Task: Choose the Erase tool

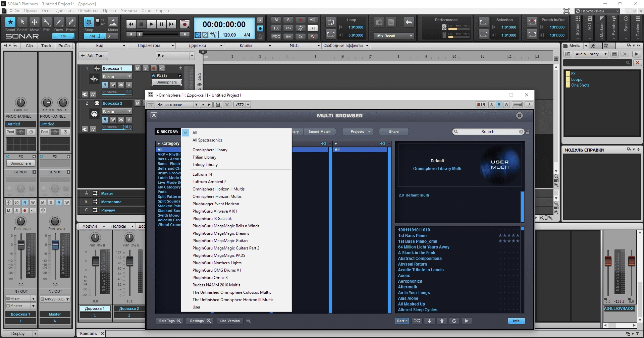Action: point(71,22)
